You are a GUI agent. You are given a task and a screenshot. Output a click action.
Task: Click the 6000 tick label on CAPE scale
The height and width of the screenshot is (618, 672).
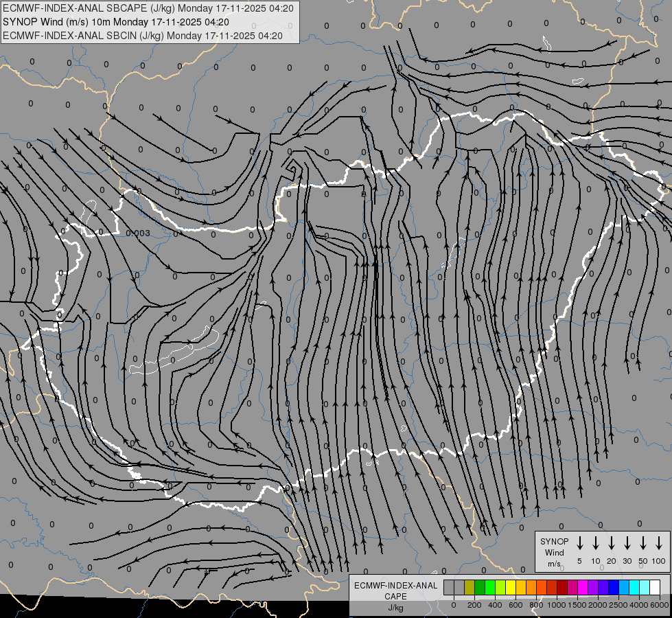pyautogui.click(x=660, y=605)
